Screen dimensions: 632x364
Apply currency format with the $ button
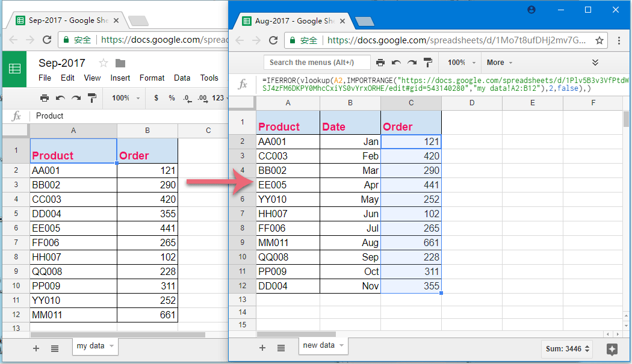(x=156, y=98)
